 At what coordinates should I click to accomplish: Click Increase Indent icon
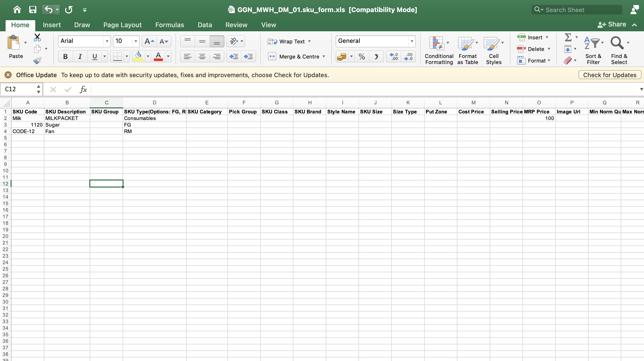click(x=248, y=56)
